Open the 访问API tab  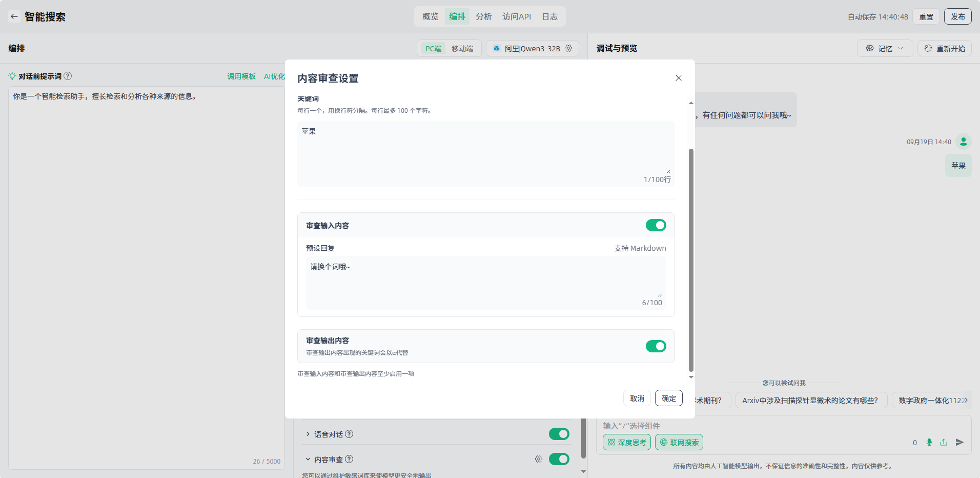coord(517,16)
